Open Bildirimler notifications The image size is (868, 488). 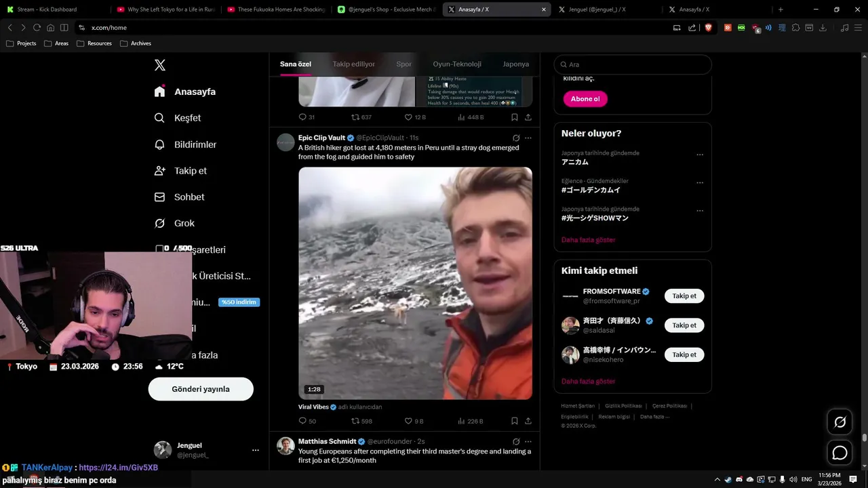tap(185, 144)
